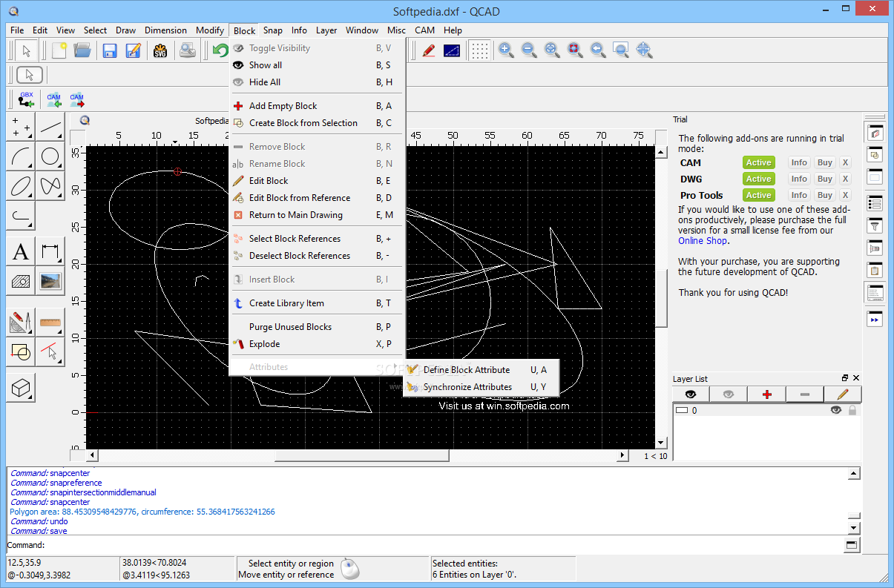The width and height of the screenshot is (894, 588).
Task: Click the Command input field
Action: coord(444,545)
